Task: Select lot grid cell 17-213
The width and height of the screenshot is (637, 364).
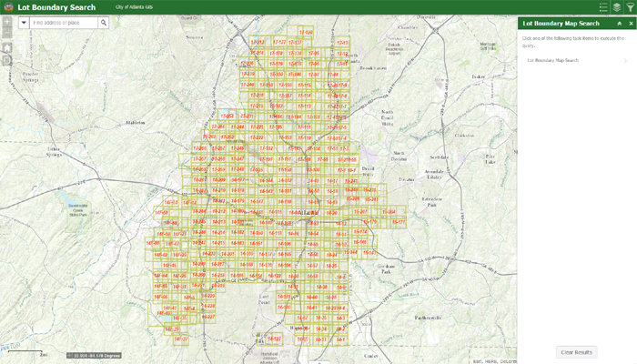Action: click(258, 42)
